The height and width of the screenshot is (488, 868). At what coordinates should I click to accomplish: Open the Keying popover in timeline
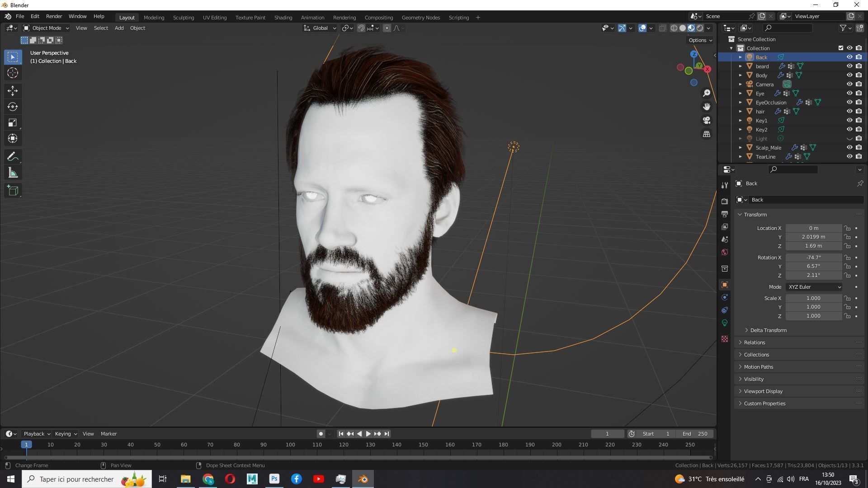click(x=66, y=434)
